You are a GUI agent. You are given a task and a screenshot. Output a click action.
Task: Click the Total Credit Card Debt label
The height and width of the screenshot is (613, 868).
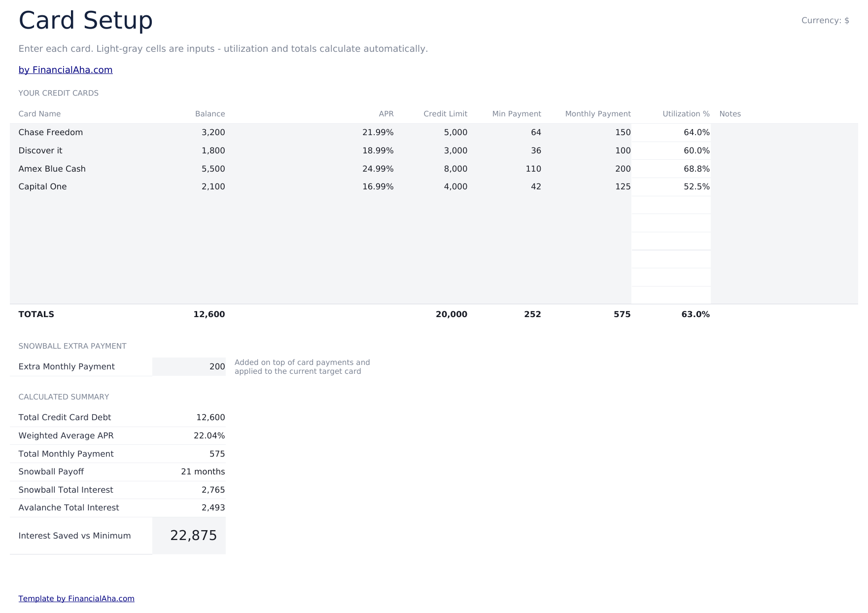65,418
